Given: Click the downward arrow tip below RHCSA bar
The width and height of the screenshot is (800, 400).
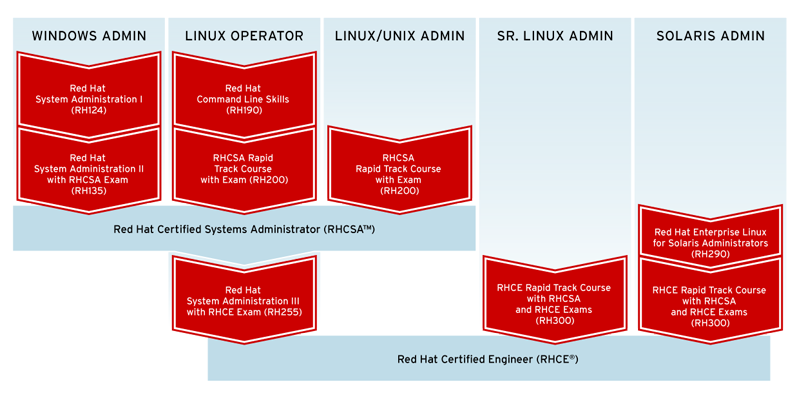Looking at the screenshot, I should coord(244,260).
